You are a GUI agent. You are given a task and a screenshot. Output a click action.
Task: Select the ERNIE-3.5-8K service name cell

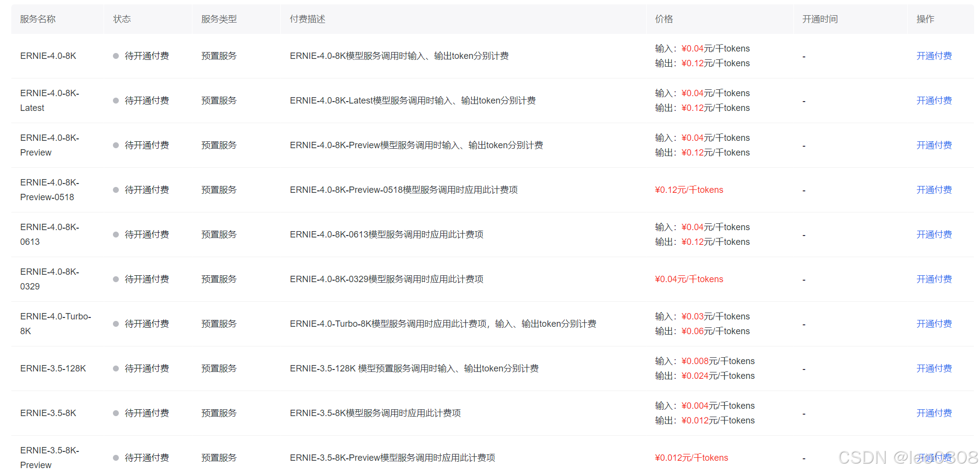pos(48,413)
